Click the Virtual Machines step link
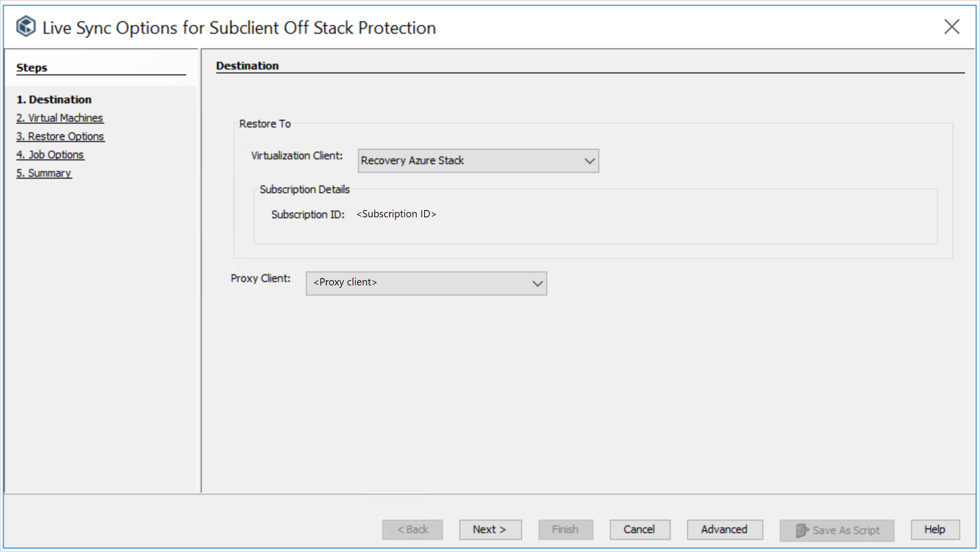The width and height of the screenshot is (980, 552). (60, 117)
